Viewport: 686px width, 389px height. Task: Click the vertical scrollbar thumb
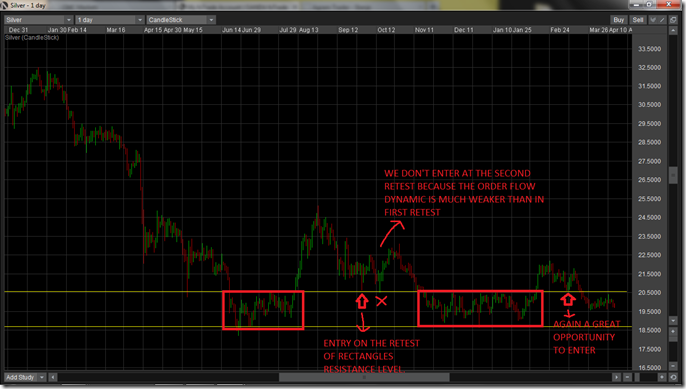[673, 175]
